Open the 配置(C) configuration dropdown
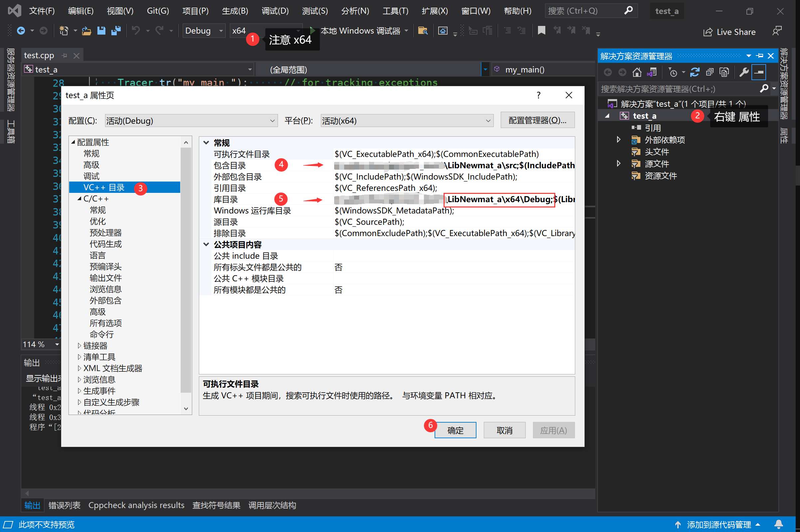 pyautogui.click(x=191, y=121)
